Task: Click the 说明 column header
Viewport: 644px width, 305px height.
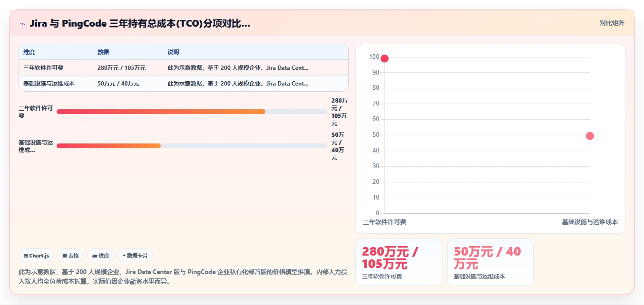Action: pos(173,52)
